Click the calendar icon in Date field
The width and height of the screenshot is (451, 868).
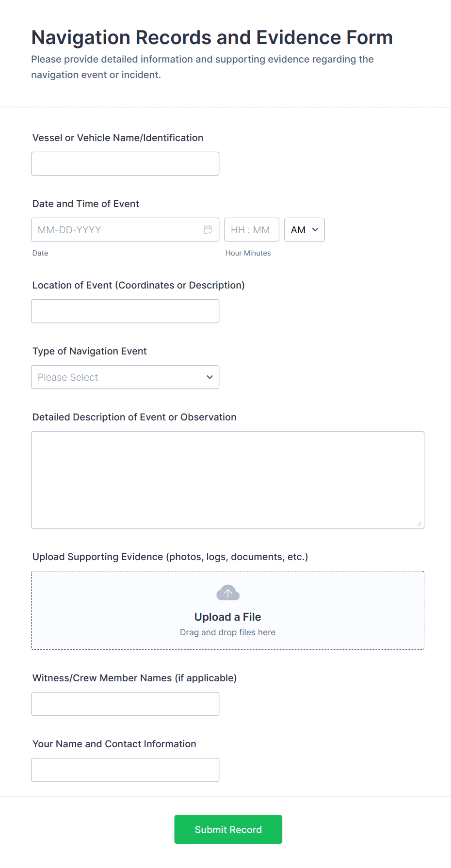pyautogui.click(x=208, y=230)
